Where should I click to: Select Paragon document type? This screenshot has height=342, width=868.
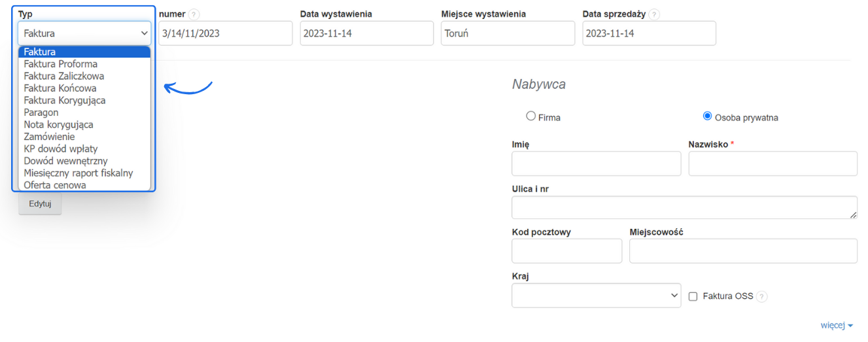tap(41, 112)
